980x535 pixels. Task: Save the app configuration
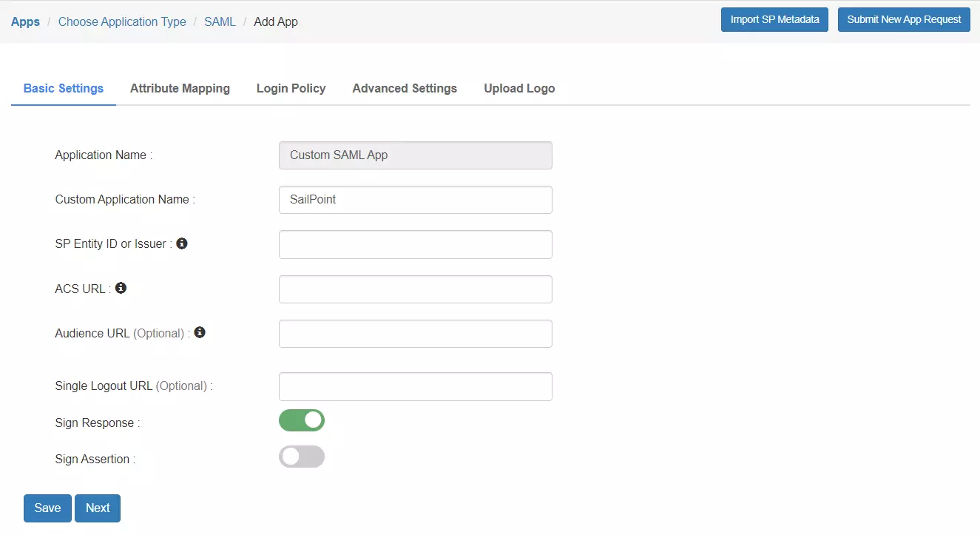47,508
